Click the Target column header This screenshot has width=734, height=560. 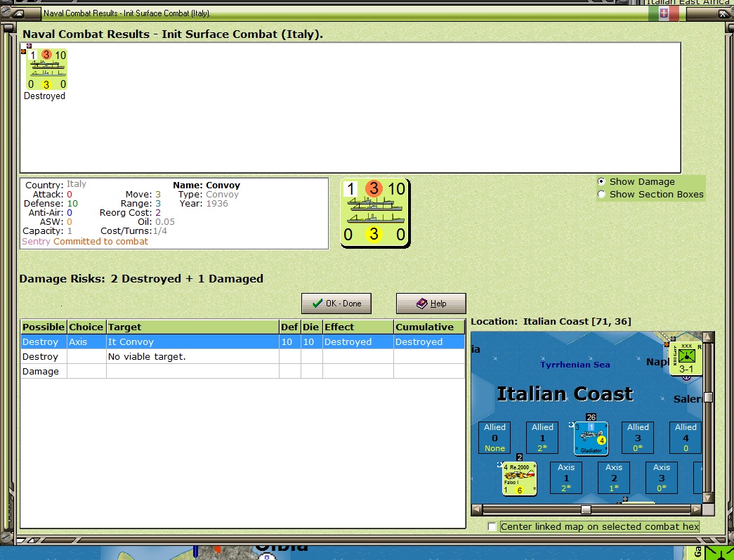click(x=192, y=327)
